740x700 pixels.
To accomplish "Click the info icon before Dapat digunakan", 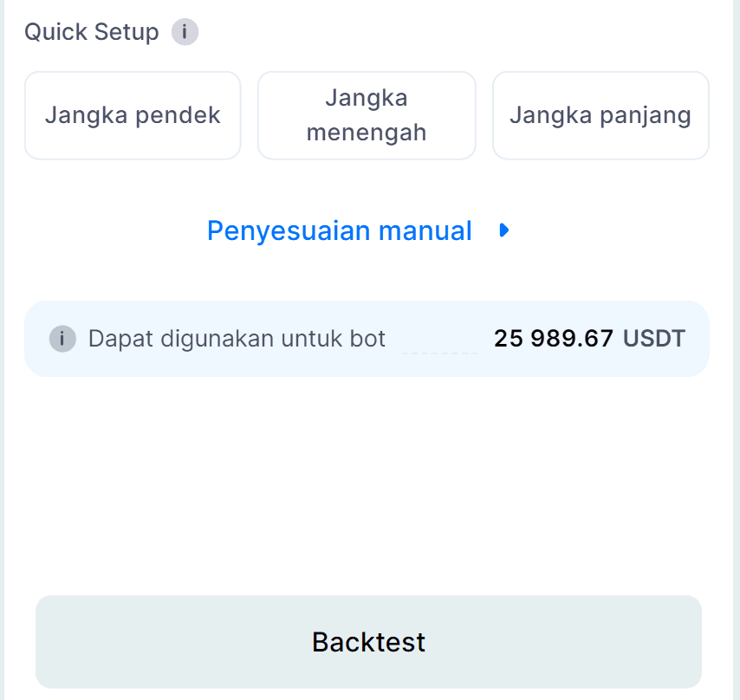I will point(62,339).
